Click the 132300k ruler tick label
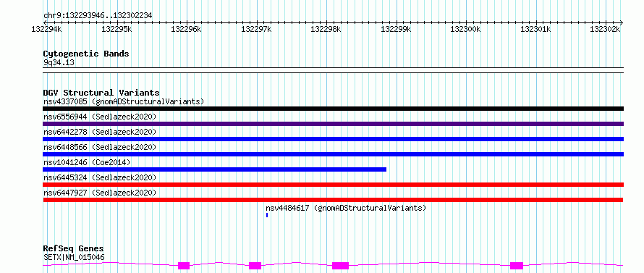644x273 pixels. pyautogui.click(x=466, y=29)
